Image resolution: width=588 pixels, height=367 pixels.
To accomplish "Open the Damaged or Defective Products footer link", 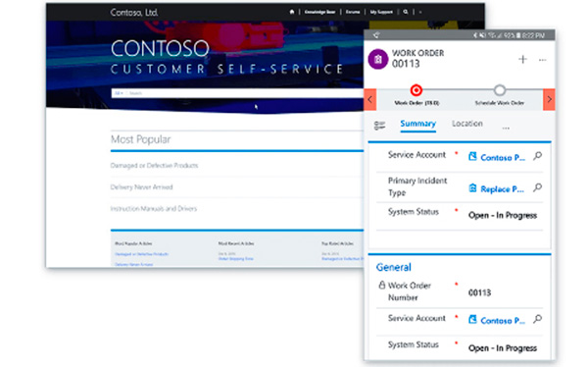I will pyautogui.click(x=141, y=254).
